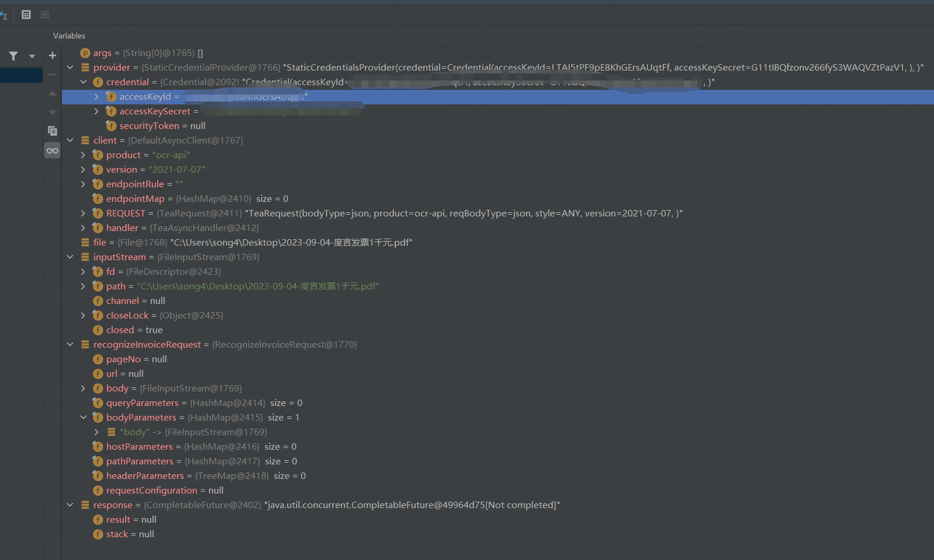Collapse the recognizeInvoiceRequest node

[70, 345]
